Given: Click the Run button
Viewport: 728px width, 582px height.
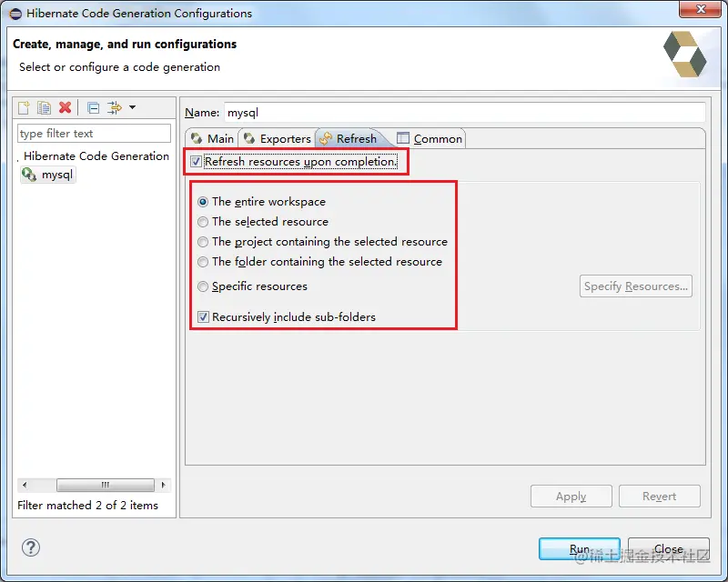Looking at the screenshot, I should point(580,549).
